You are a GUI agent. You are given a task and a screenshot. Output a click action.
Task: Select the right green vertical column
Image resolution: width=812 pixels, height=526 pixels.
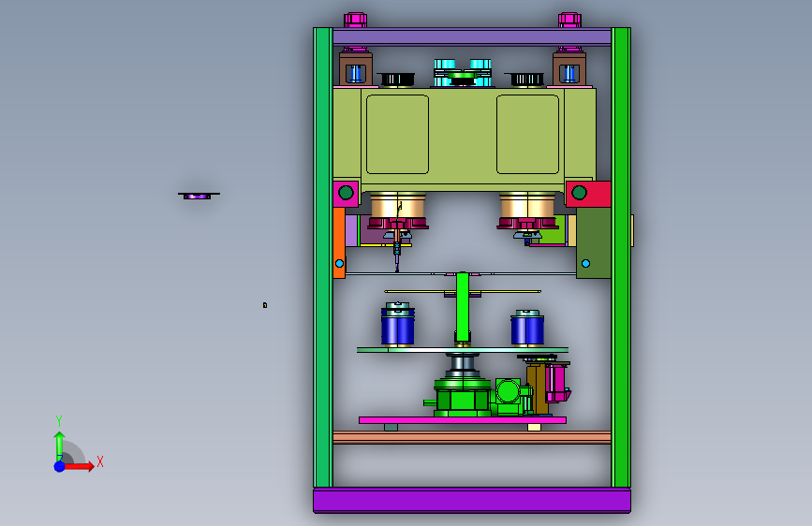621,257
